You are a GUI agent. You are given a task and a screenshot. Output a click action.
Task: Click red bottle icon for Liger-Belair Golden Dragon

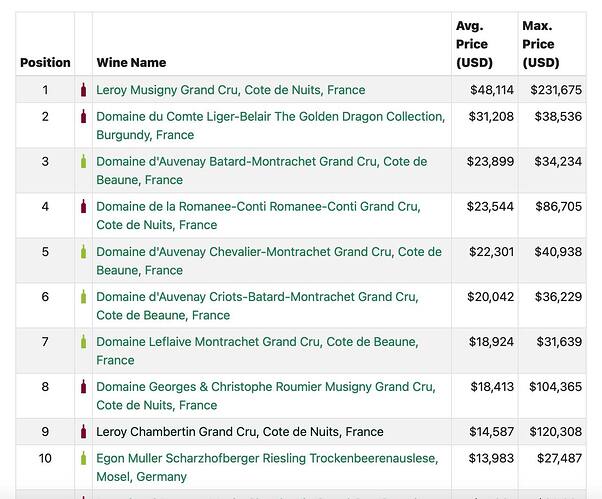[84, 117]
